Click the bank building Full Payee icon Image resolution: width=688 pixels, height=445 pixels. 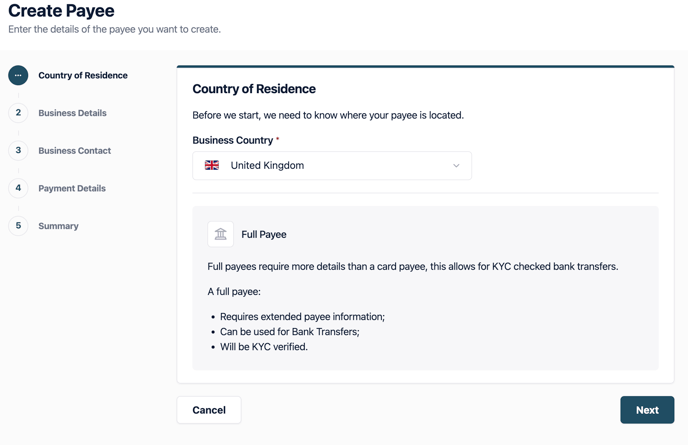tap(220, 234)
